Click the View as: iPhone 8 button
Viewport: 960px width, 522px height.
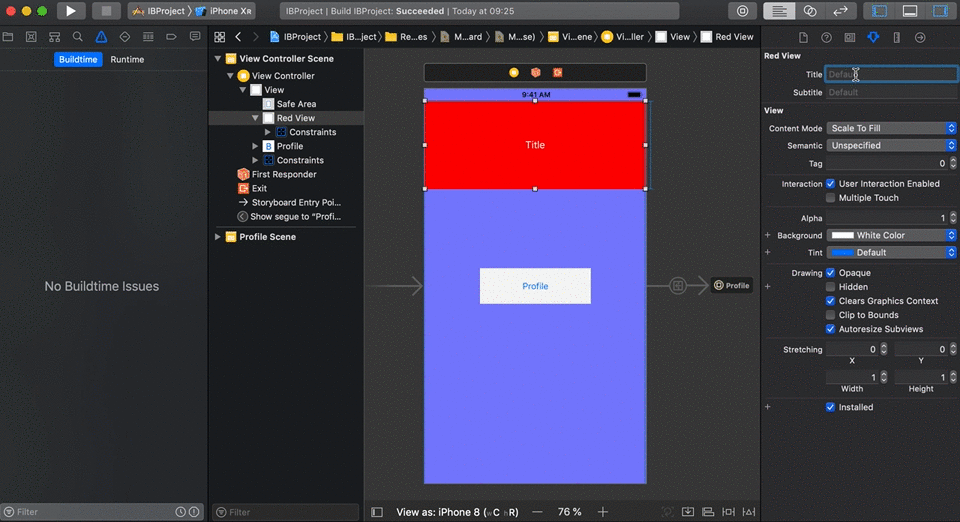457,512
